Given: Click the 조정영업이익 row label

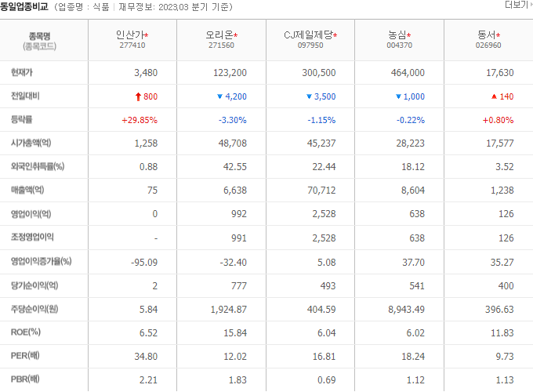Looking at the screenshot, I should 32,238.
